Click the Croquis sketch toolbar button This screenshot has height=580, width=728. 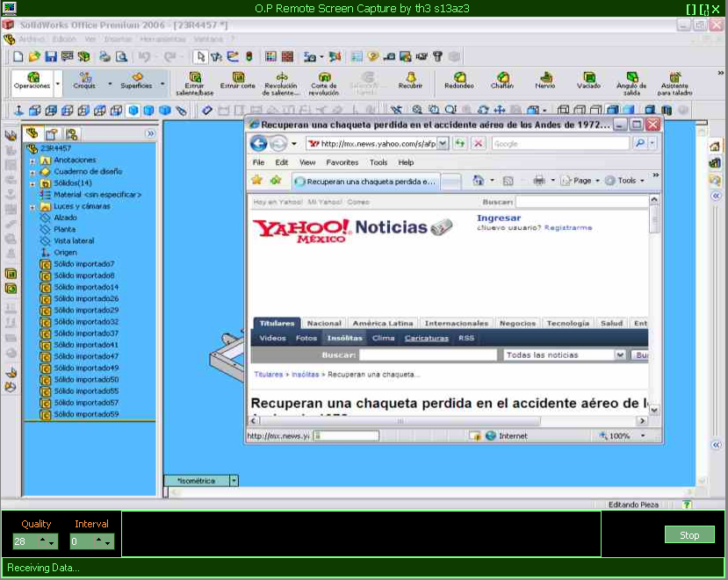point(84,81)
